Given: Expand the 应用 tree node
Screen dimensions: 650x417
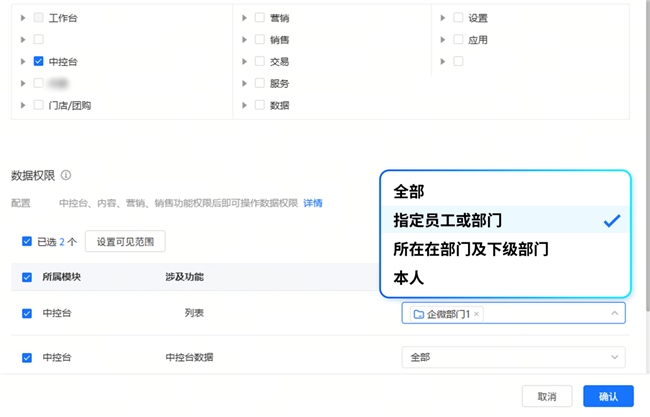Looking at the screenshot, I should click(443, 40).
